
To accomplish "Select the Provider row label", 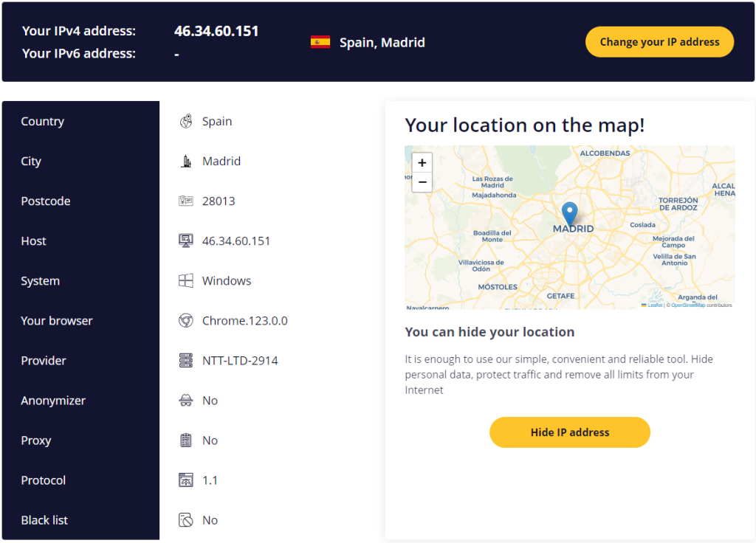I will point(44,360).
